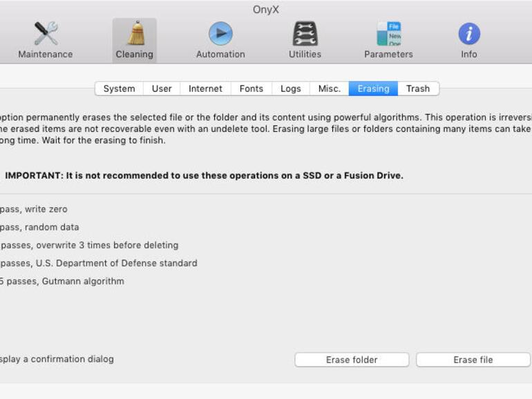Choose the write zero pass option
The width and height of the screenshot is (532, 399).
coord(34,209)
